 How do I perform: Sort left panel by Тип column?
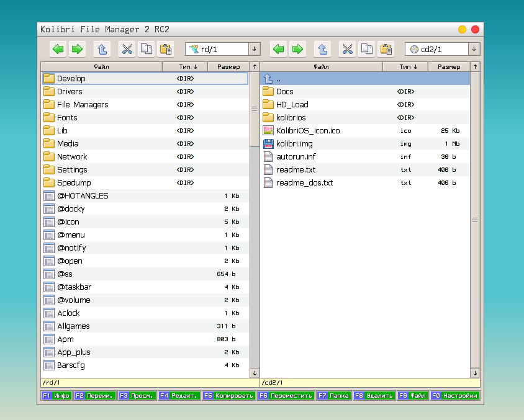[x=184, y=66]
